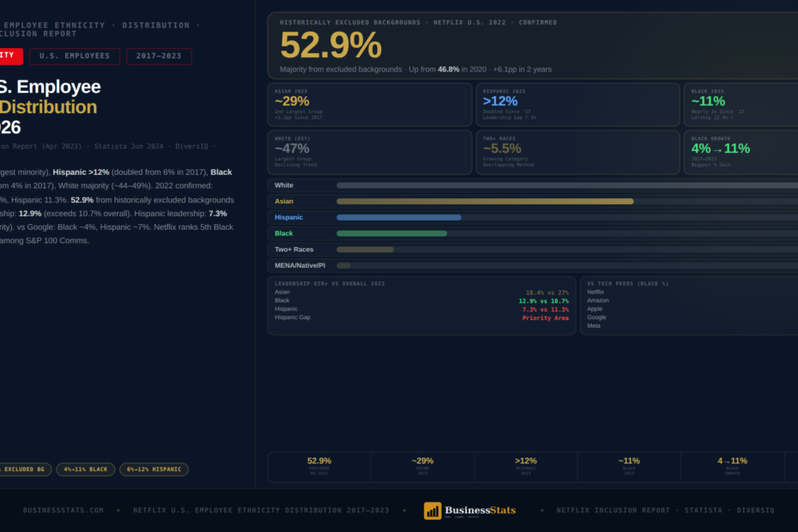Image resolution: width=798 pixels, height=532 pixels.
Task: Click 'Amazon' in the tech peers list
Action: click(x=598, y=300)
